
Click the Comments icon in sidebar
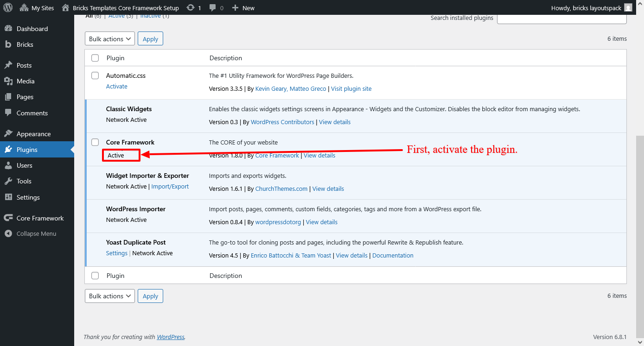[8, 113]
